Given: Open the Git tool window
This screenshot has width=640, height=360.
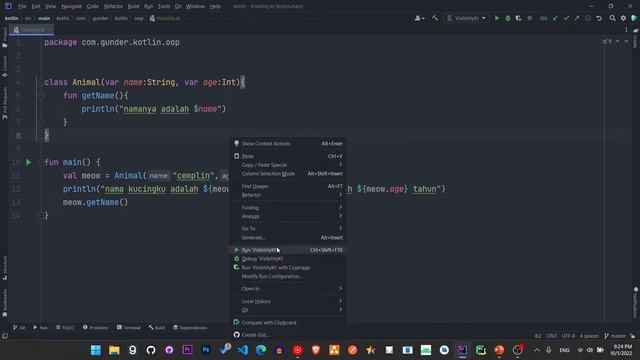Looking at the screenshot, I should [19, 328].
